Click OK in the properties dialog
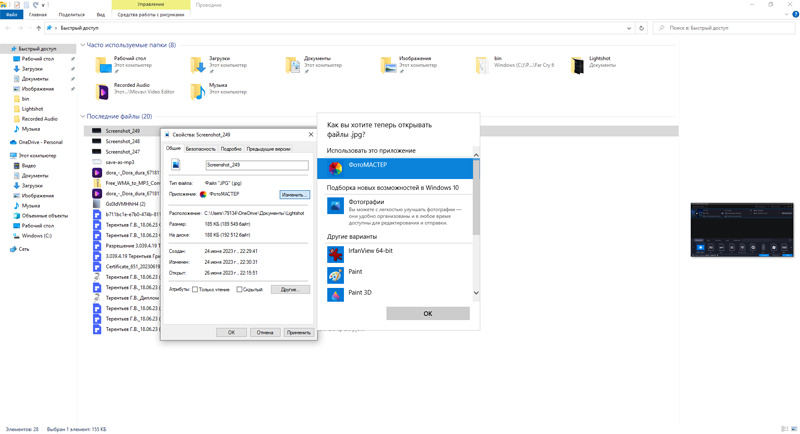This screenshot has height=434, width=800. [x=231, y=333]
